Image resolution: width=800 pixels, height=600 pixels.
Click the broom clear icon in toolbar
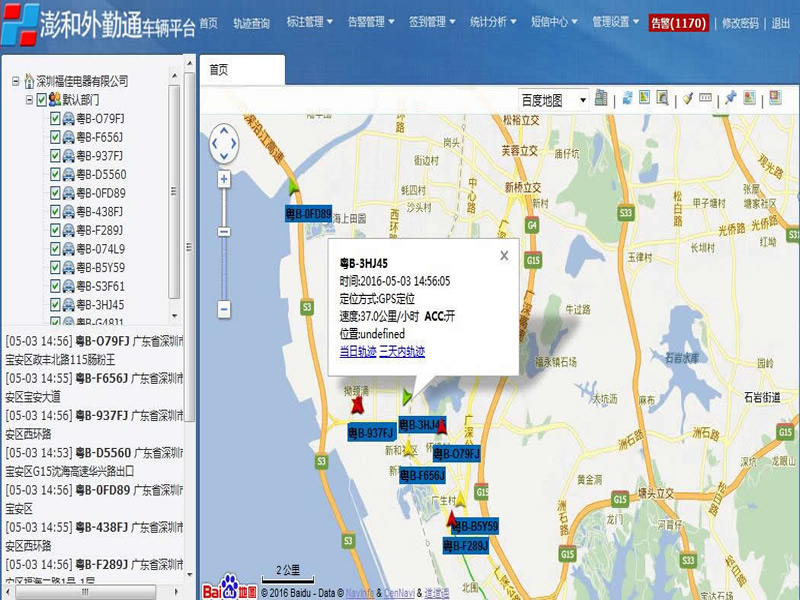(688, 98)
